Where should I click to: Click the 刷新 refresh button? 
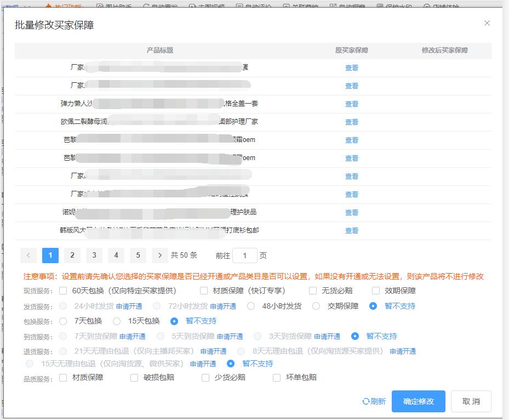pos(374,401)
